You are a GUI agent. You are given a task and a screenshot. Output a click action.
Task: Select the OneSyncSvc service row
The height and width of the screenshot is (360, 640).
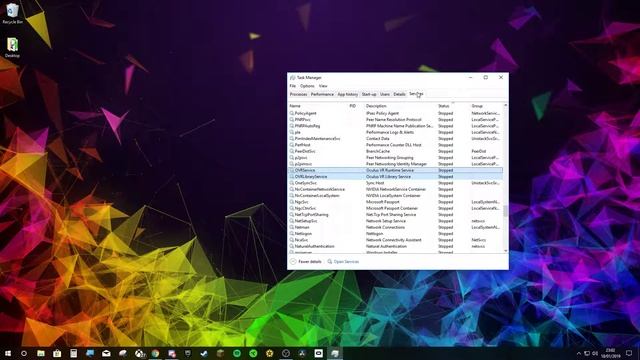396,183
